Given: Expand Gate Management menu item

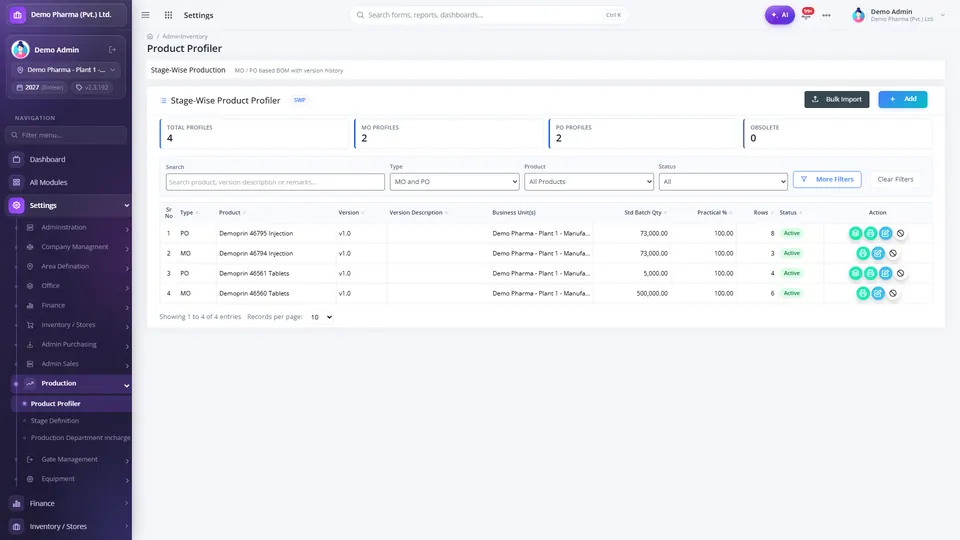Looking at the screenshot, I should point(77,460).
